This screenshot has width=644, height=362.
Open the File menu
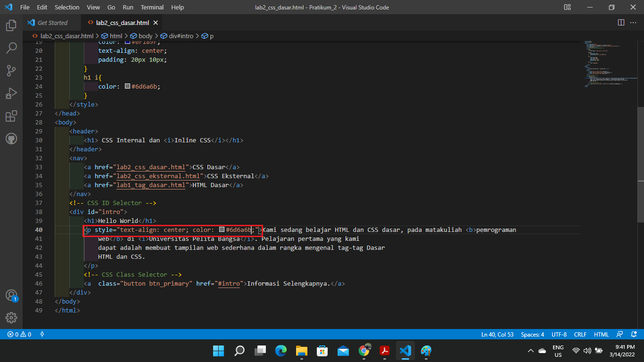pyautogui.click(x=25, y=7)
